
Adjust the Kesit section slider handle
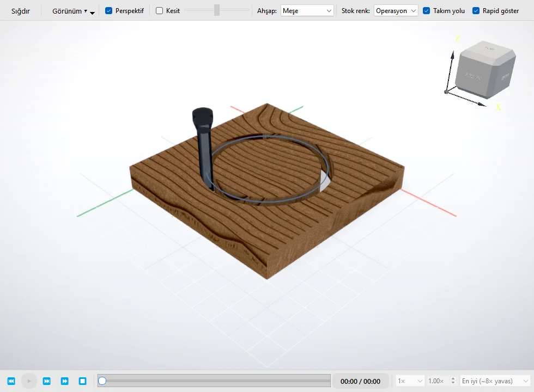click(x=217, y=10)
